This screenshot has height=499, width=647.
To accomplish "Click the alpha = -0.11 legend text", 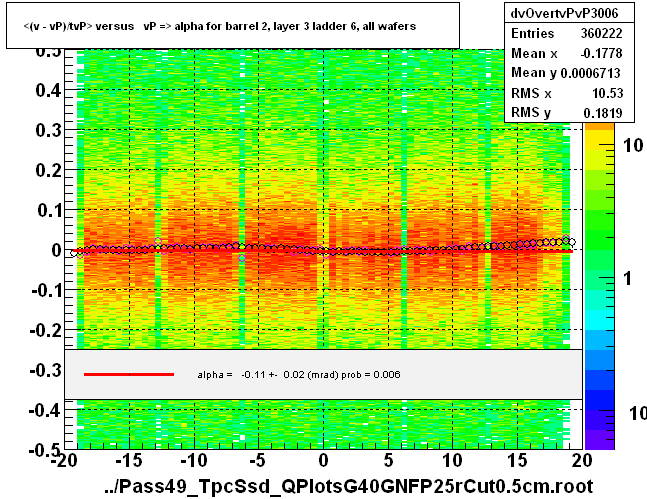I will pyautogui.click(x=299, y=374).
